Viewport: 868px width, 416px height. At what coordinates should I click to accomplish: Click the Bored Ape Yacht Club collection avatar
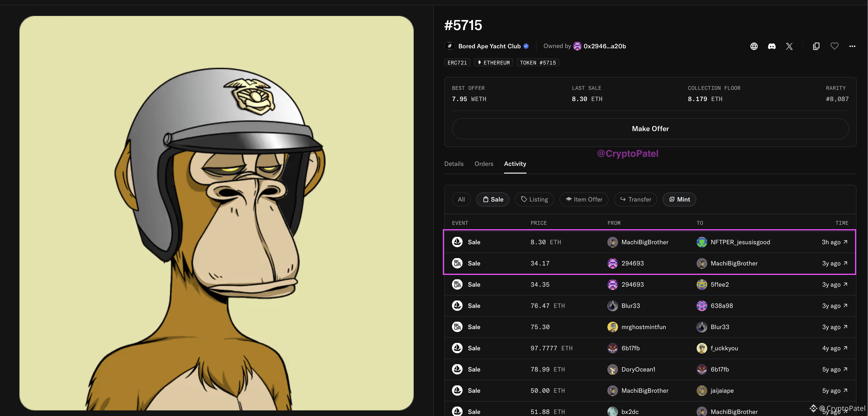[x=450, y=46]
